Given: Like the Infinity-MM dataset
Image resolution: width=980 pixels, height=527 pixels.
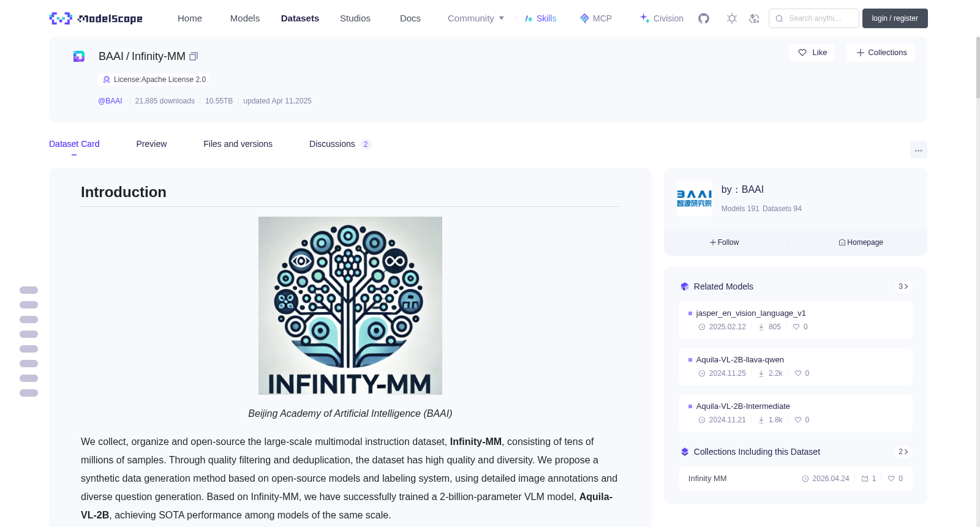Looking at the screenshot, I should coord(812,53).
